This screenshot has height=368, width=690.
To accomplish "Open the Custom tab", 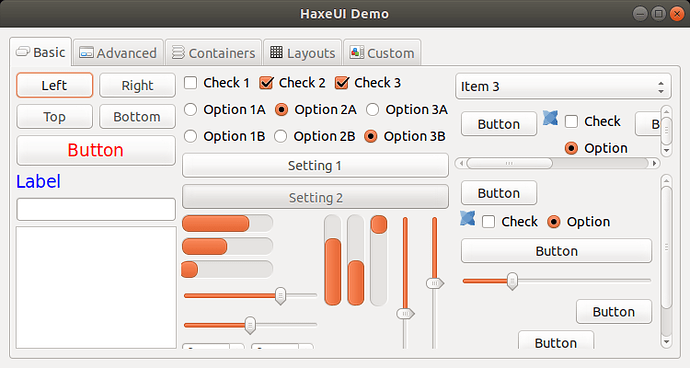I will tap(382, 53).
